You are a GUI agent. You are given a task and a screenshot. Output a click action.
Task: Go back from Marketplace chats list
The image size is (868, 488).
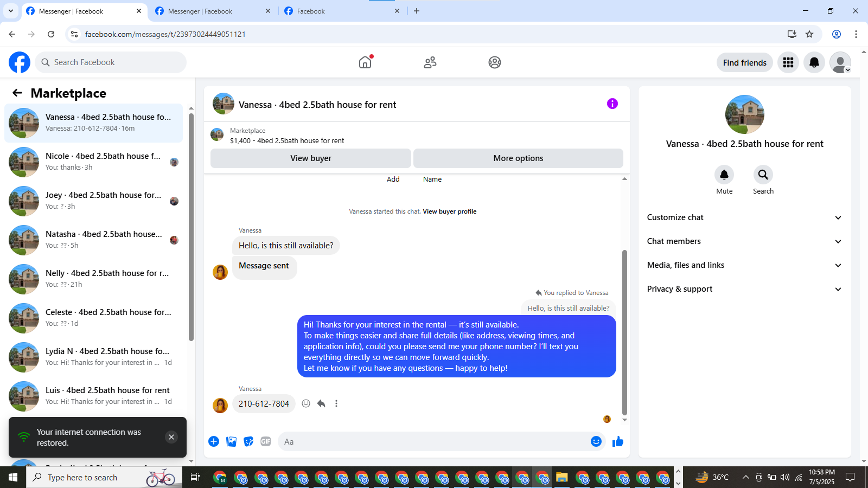click(x=17, y=93)
